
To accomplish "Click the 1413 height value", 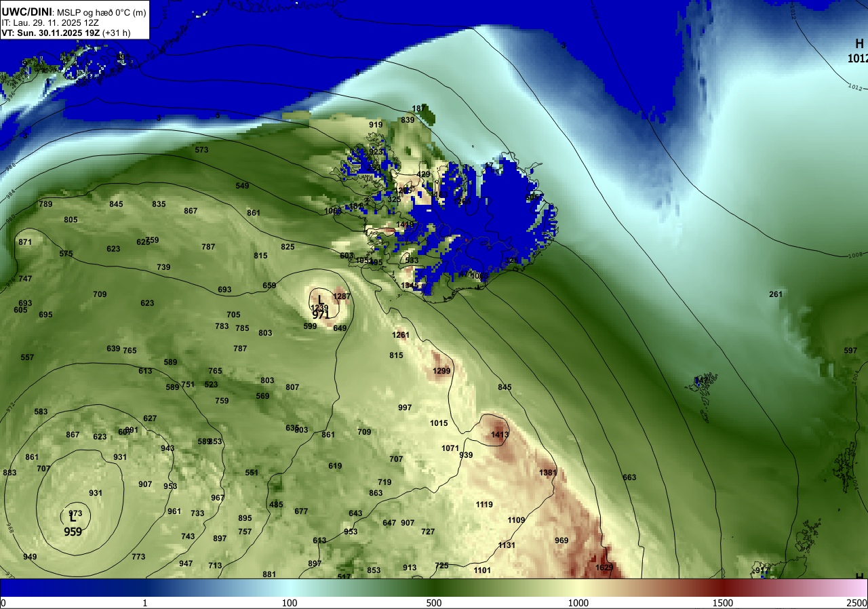I will pos(500,435).
